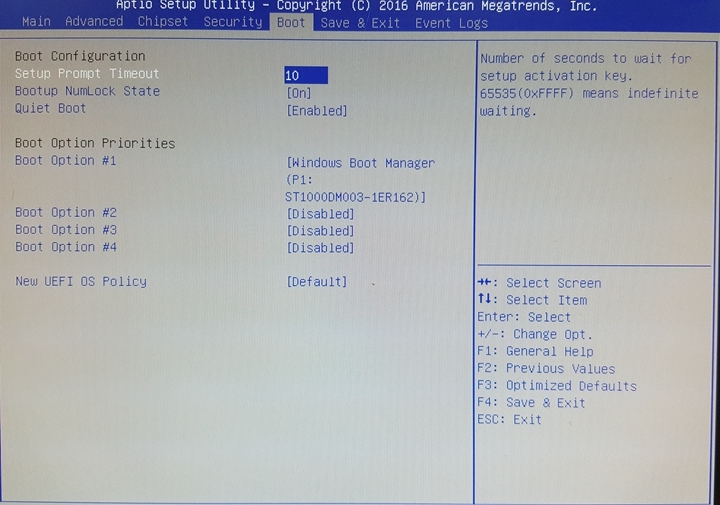Image resolution: width=720 pixels, height=505 pixels.
Task: Select the Boot Option #1 label
Action: click(66, 161)
